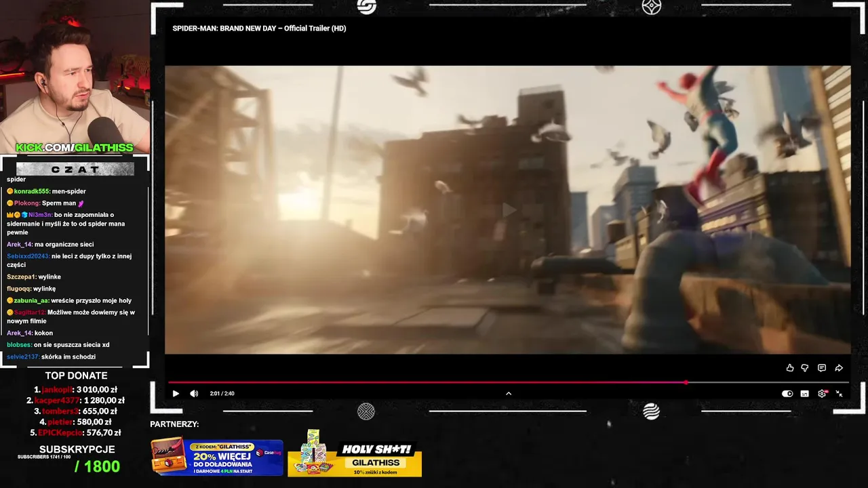The width and height of the screenshot is (868, 488).
Task: Click the progress bar playhead dot
Action: (x=686, y=382)
